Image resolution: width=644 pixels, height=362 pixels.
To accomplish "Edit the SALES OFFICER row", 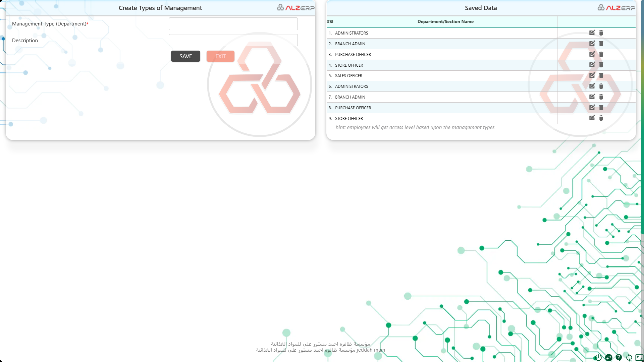I will (592, 75).
